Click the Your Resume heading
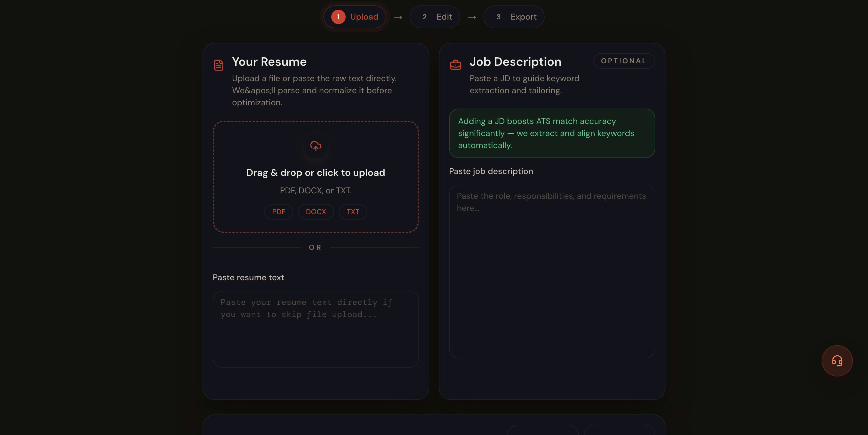The width and height of the screenshot is (868, 435). point(269,62)
